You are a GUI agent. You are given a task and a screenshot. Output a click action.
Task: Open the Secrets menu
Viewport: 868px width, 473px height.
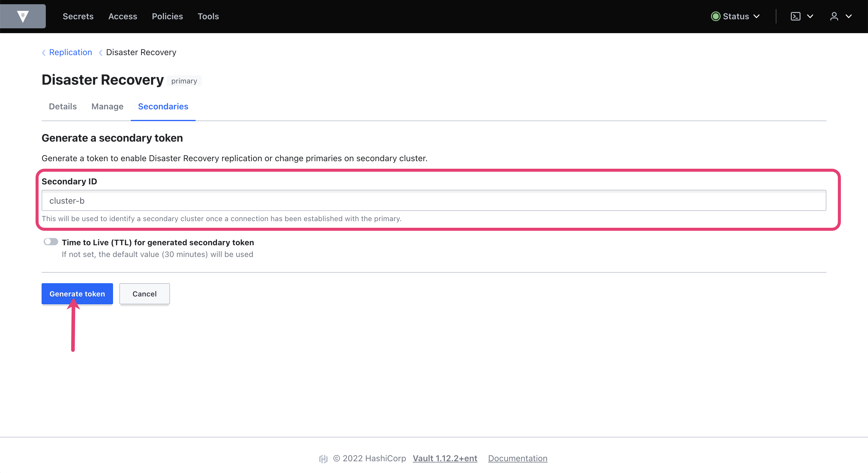pyautogui.click(x=78, y=16)
